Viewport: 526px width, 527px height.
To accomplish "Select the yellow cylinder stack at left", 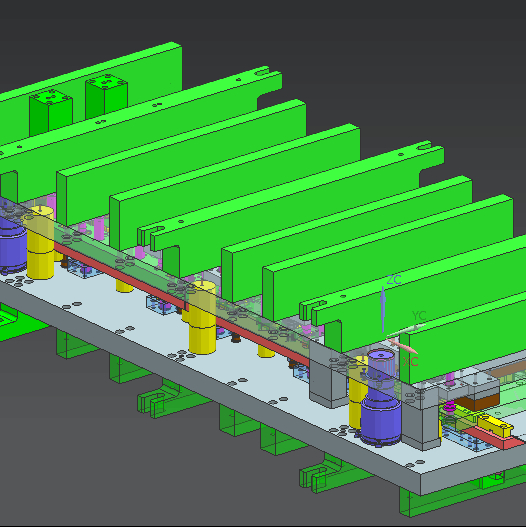I will [40, 243].
